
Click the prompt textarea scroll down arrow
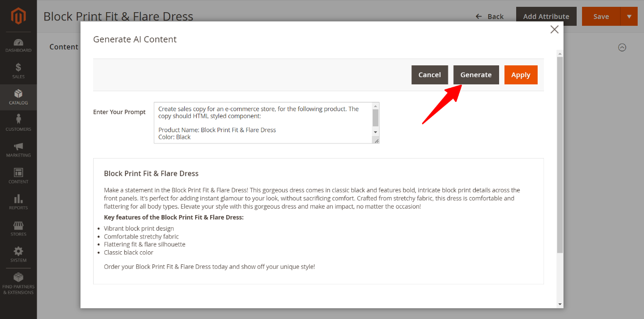[x=375, y=132]
